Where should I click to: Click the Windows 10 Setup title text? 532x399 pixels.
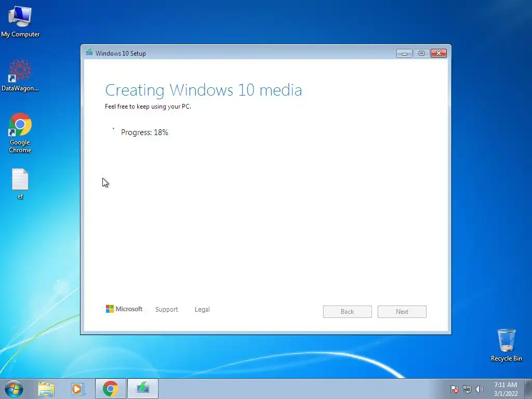click(121, 54)
